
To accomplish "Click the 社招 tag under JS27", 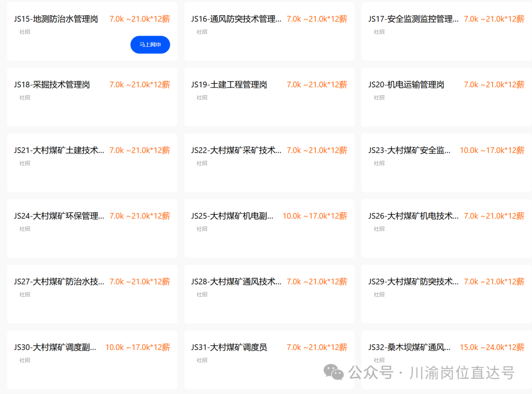I will [x=25, y=294].
